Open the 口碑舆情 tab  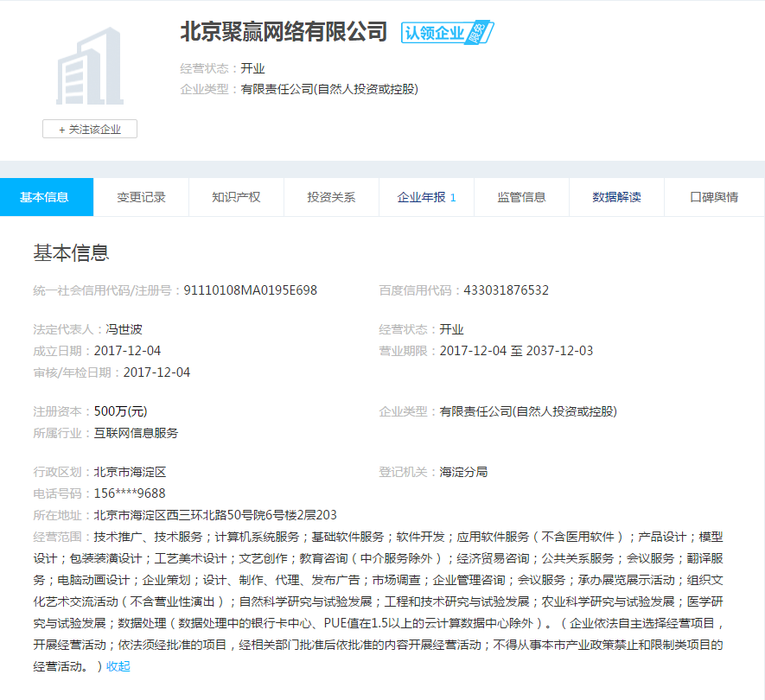(714, 197)
